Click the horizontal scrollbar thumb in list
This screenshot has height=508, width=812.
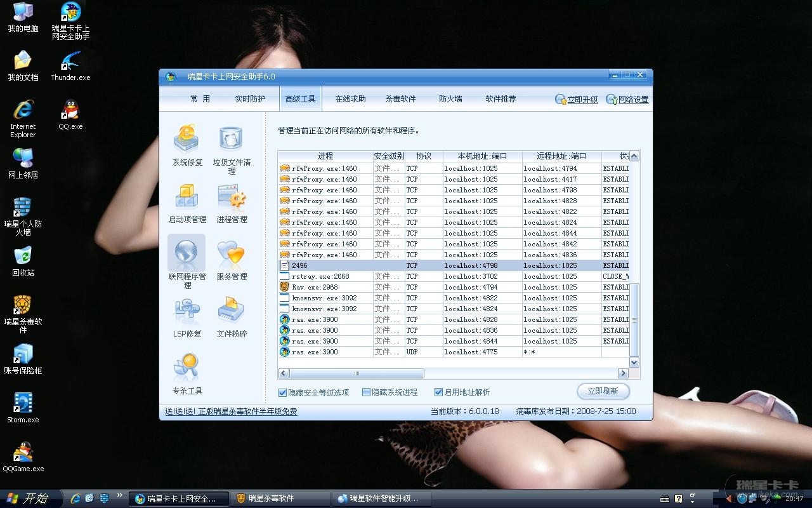[x=357, y=373]
